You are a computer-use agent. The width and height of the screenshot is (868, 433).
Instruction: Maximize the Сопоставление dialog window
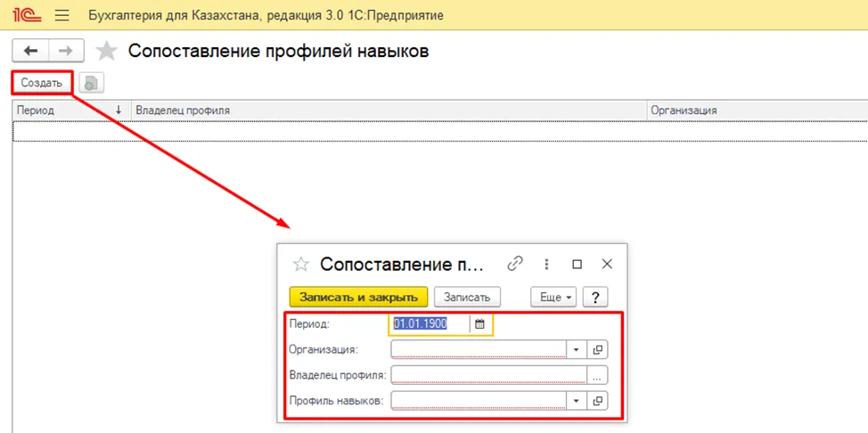pyautogui.click(x=577, y=264)
